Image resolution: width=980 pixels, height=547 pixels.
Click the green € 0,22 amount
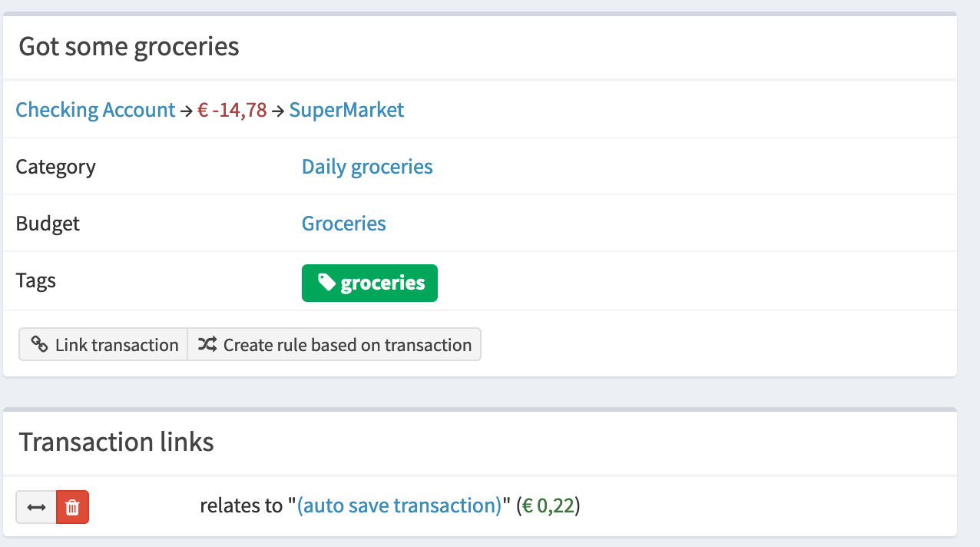(548, 506)
